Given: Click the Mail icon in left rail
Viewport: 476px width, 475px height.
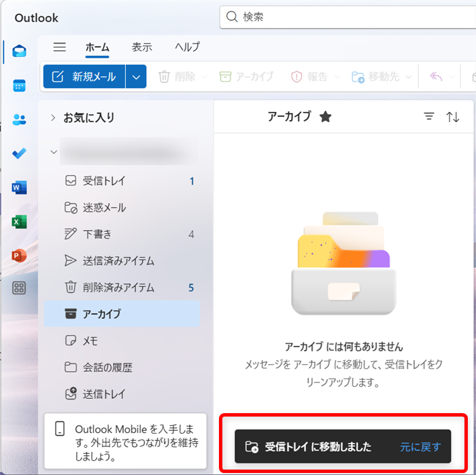Looking at the screenshot, I should tap(19, 52).
